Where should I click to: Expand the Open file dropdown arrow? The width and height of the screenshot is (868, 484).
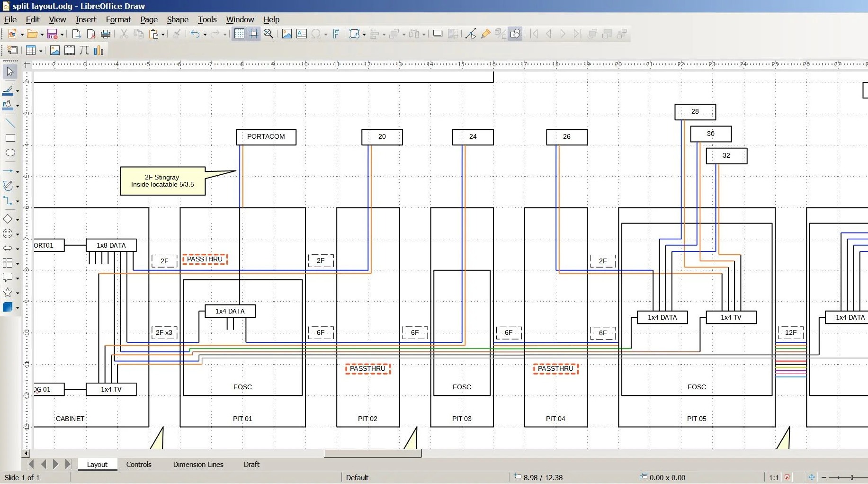tap(42, 35)
